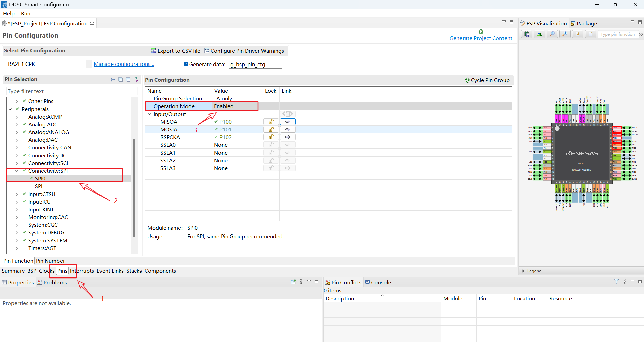Toggle lock for MOSIA pin
The height and width of the screenshot is (342, 644).
pos(271,129)
